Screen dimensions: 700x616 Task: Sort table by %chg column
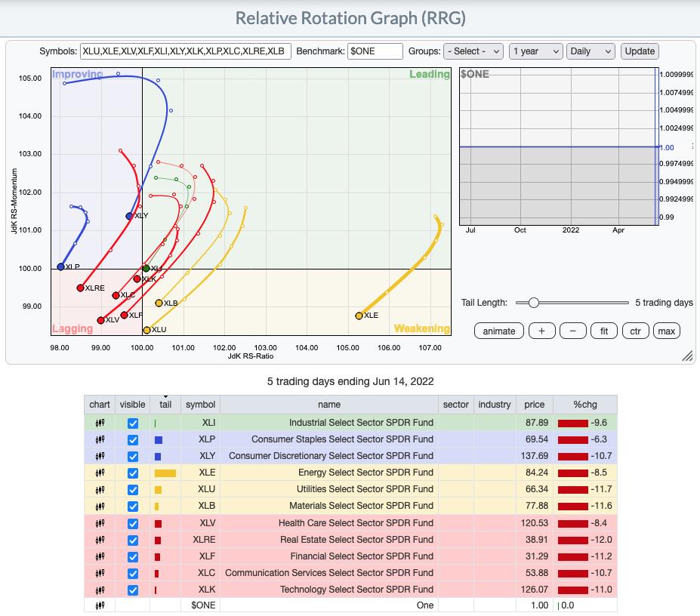click(x=585, y=405)
